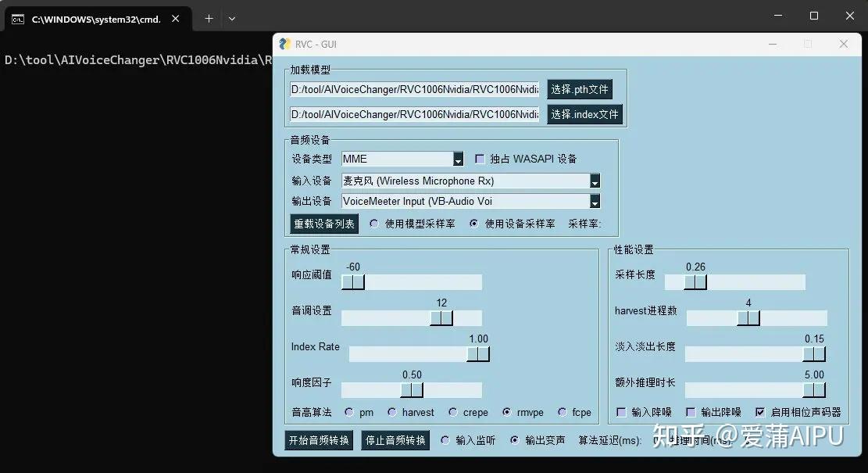Enable the 输入降噪 checkbox
Screen dimensions: 868x473
(x=621, y=412)
